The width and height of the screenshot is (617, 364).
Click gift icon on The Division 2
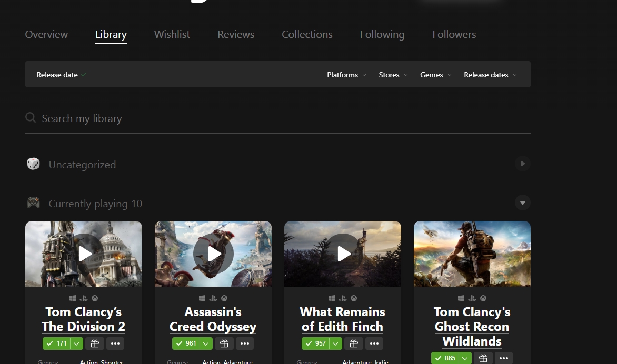click(95, 343)
